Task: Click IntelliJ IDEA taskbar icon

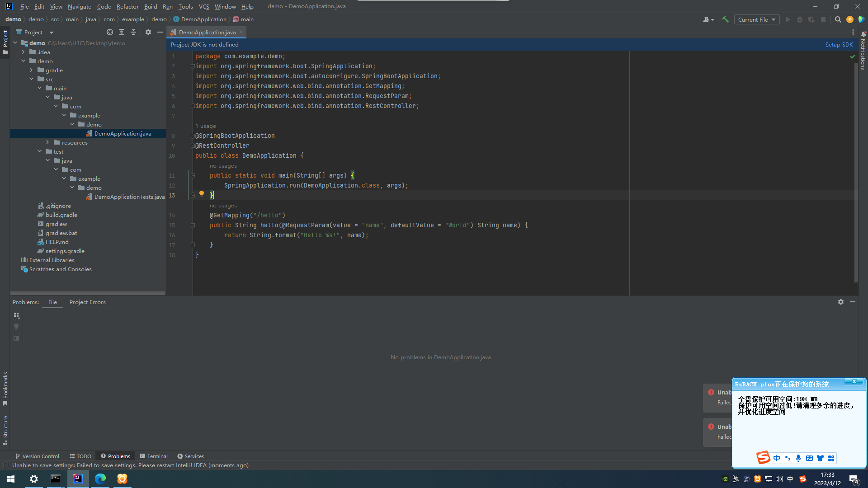Action: tap(78, 479)
